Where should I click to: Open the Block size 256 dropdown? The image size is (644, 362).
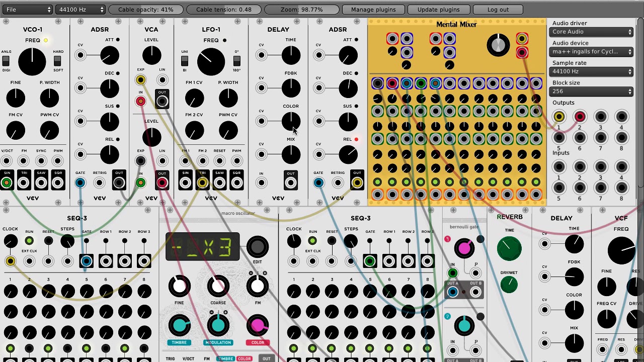[x=592, y=92]
